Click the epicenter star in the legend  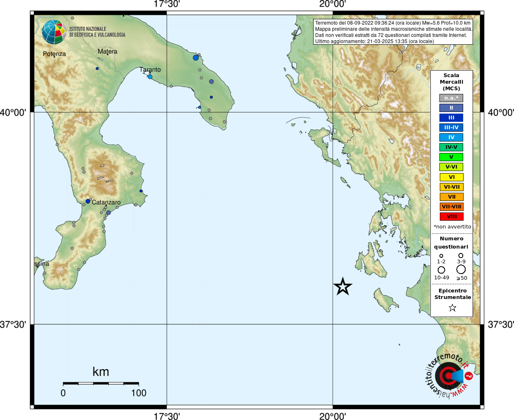coord(453,308)
